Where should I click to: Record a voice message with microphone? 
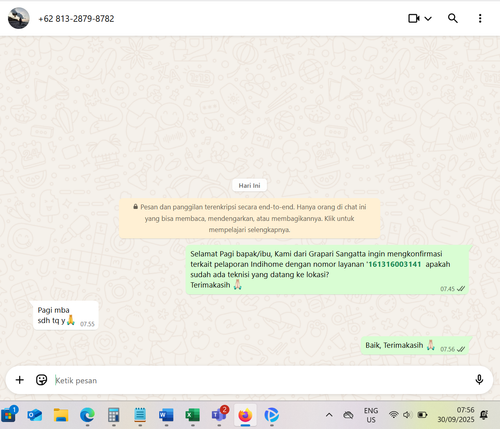[479, 380]
